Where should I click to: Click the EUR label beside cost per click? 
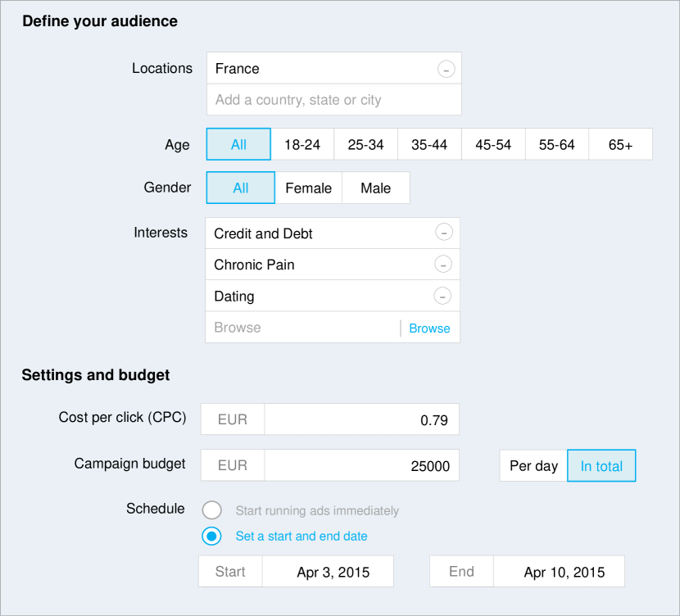coord(233,419)
